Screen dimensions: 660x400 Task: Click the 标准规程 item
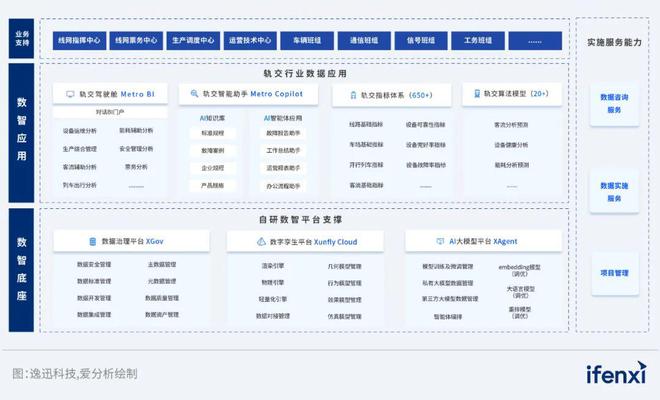[213, 133]
